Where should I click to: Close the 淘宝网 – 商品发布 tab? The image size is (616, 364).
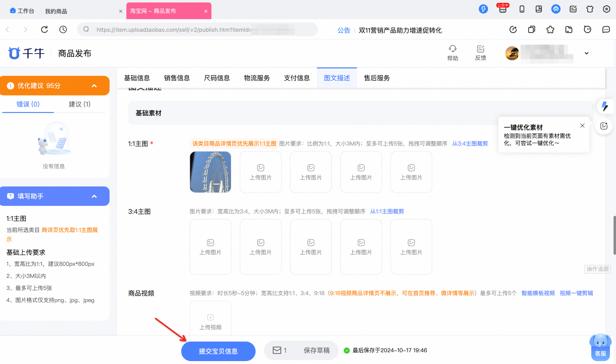pyautogui.click(x=206, y=11)
